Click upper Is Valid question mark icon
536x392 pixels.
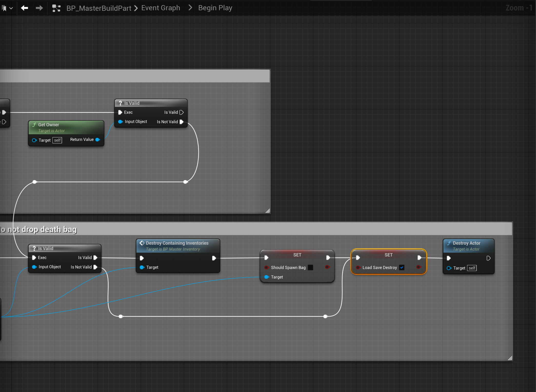[120, 103]
